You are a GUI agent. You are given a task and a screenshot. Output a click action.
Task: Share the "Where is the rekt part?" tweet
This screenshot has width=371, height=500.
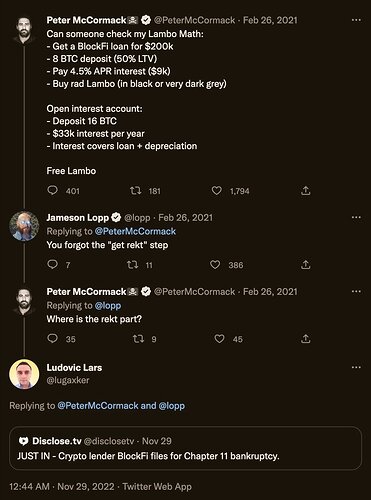click(306, 339)
